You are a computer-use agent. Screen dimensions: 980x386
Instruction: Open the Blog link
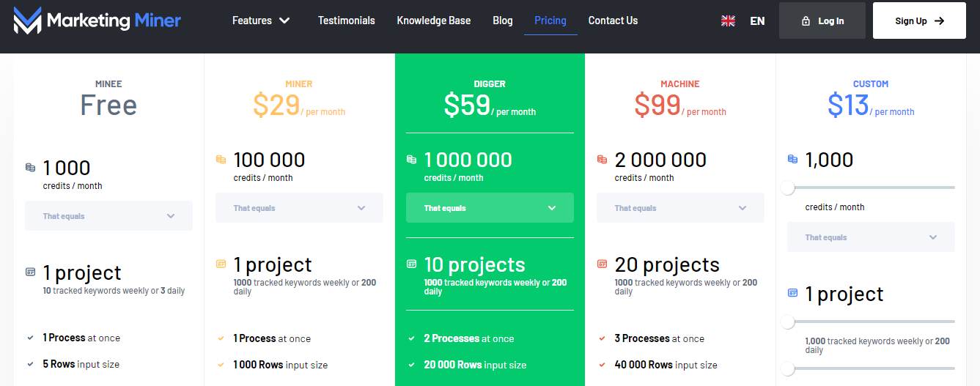[x=503, y=21]
